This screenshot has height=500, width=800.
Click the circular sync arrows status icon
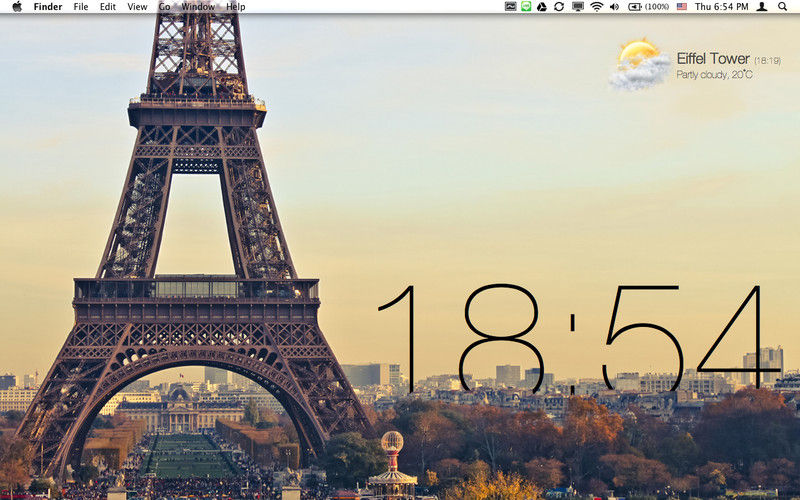[x=559, y=7]
